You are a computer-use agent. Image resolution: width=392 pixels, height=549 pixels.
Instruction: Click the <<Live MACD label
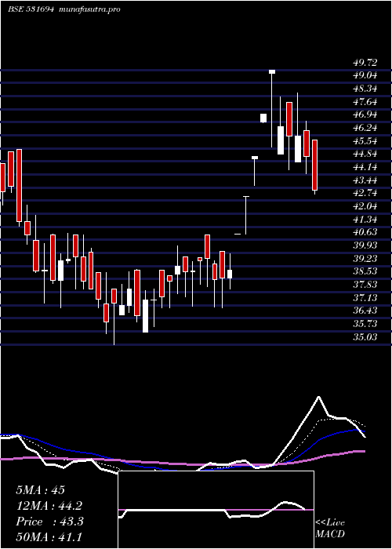click(330, 528)
